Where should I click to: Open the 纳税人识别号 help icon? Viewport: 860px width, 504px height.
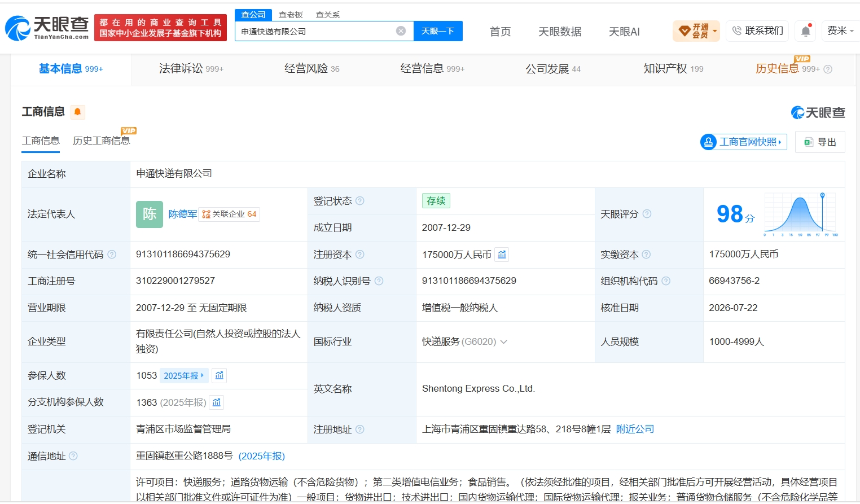[379, 281]
